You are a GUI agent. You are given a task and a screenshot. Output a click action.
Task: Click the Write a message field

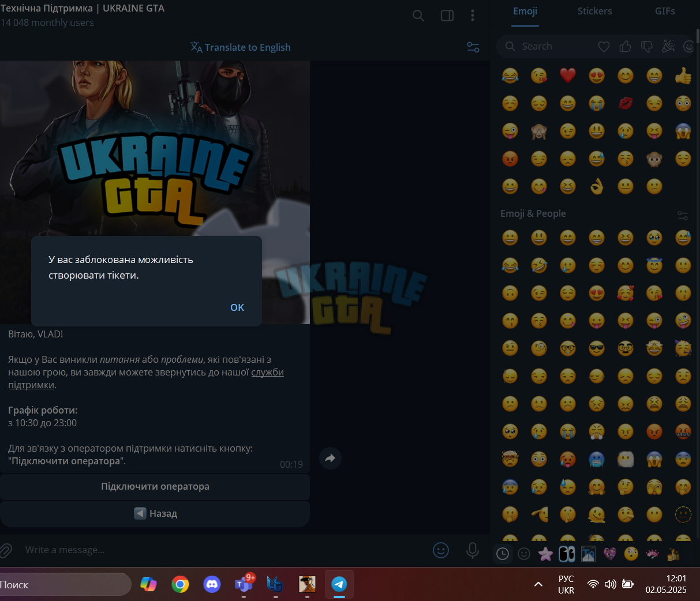click(x=225, y=550)
